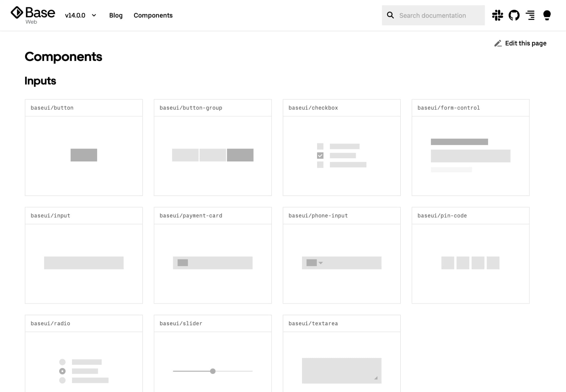The height and width of the screenshot is (392, 566).
Task: Click the pencil edit icon
Action: click(498, 43)
